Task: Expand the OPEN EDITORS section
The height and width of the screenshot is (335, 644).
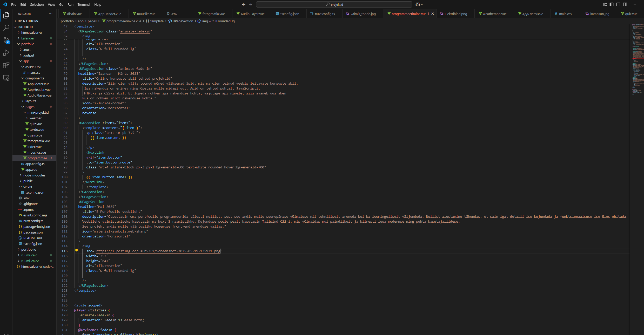Action: [x=28, y=21]
